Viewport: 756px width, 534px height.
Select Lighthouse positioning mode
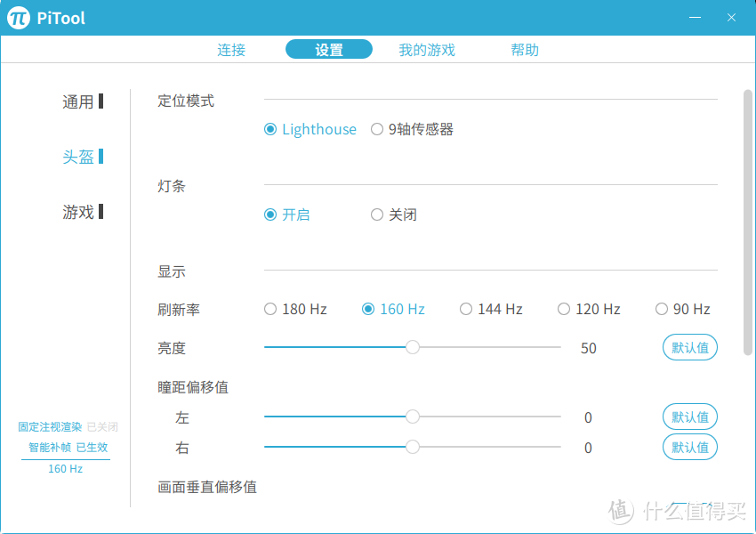[x=270, y=130]
